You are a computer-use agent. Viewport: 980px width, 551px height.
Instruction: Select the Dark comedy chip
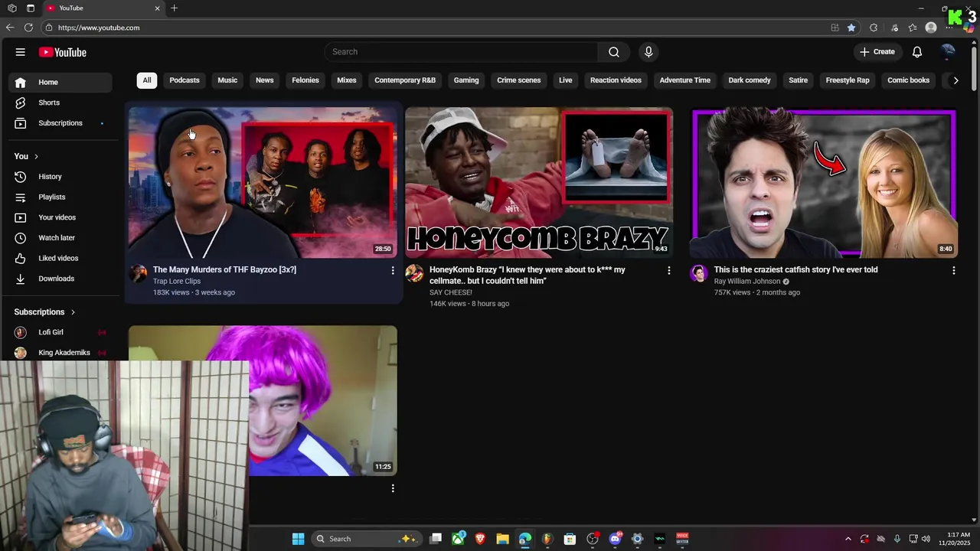coord(750,80)
